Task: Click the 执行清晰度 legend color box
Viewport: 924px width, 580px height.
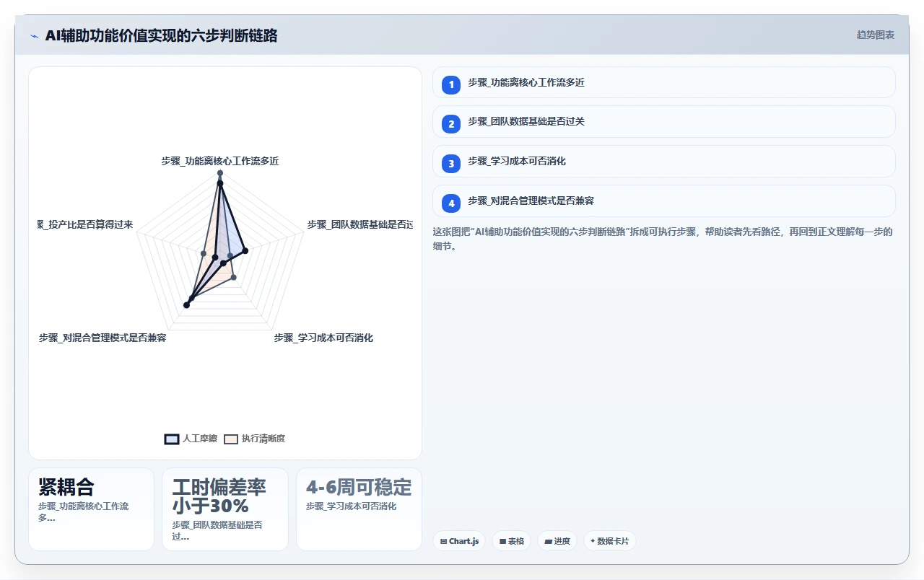Action: pos(230,439)
